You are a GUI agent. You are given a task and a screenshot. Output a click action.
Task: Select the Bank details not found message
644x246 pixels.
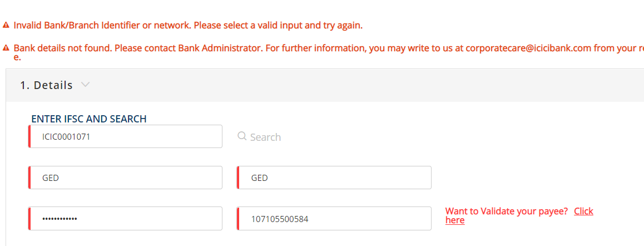click(x=329, y=52)
